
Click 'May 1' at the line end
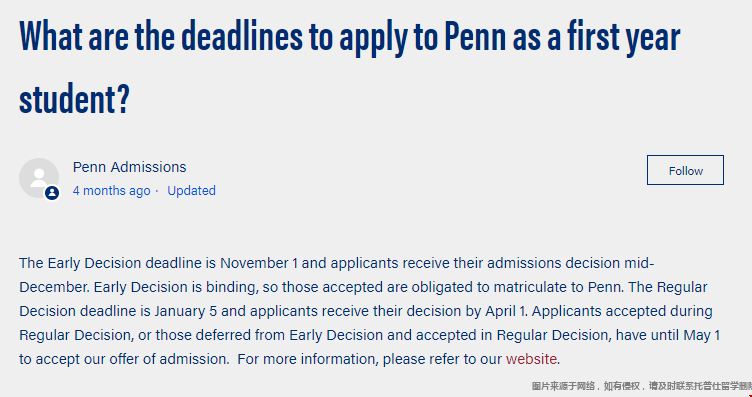coord(702,335)
